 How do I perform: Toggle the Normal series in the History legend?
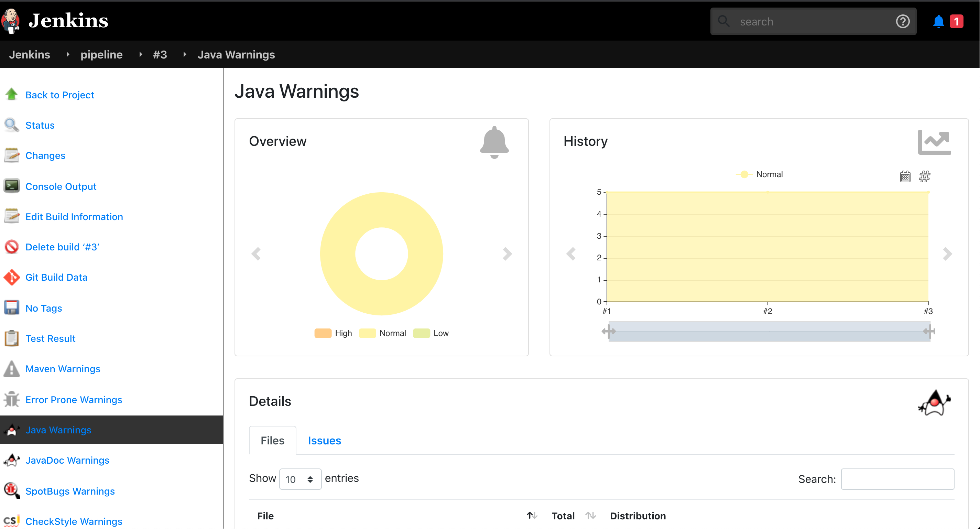click(x=761, y=174)
